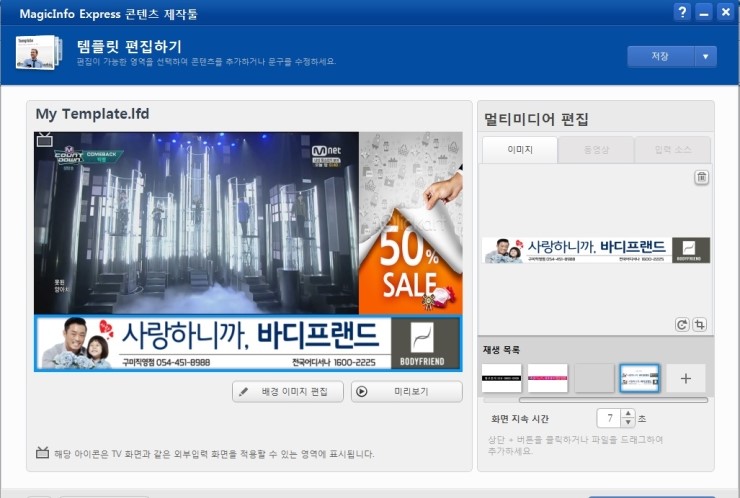Click the MagicInfo Express title text
The width and height of the screenshot is (740, 498).
coord(108,14)
